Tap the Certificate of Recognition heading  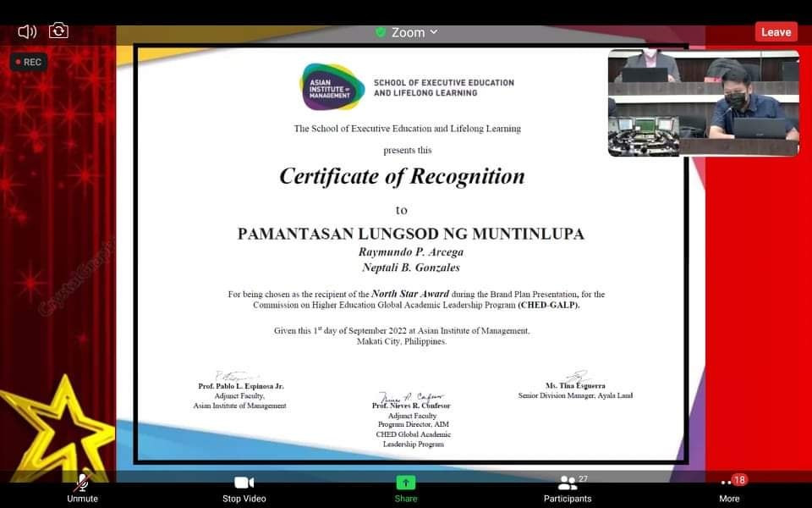(403, 176)
